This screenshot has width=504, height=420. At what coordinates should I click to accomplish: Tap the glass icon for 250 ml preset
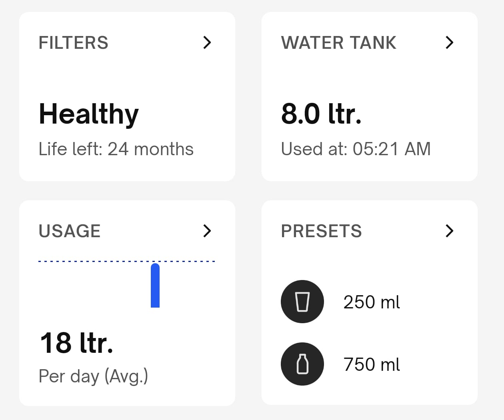pos(302,302)
